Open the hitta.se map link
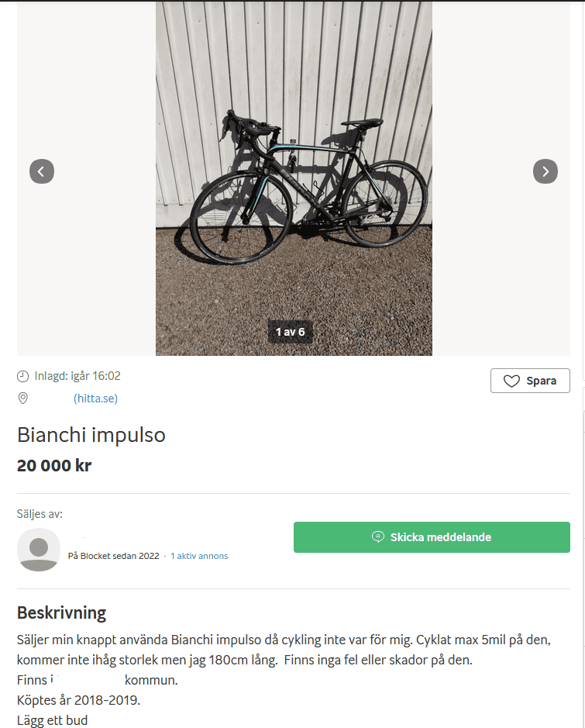This screenshot has height=728, width=585. 95,399
